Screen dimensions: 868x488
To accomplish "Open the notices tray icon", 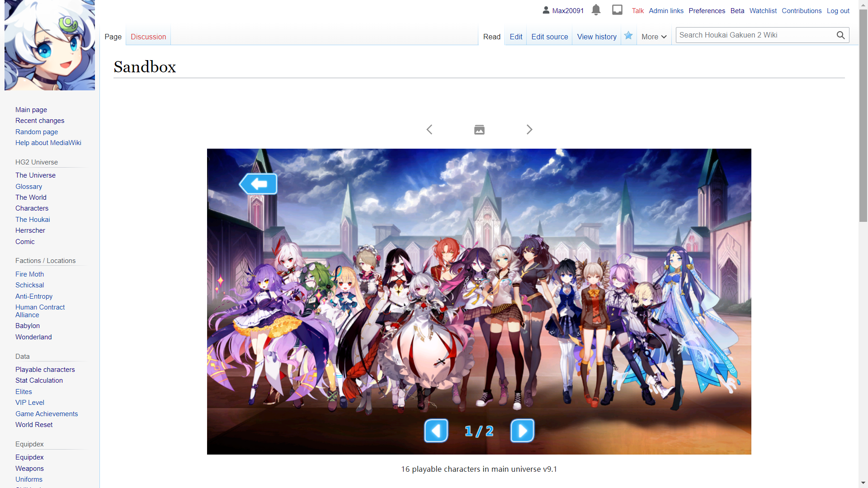I will click(617, 10).
